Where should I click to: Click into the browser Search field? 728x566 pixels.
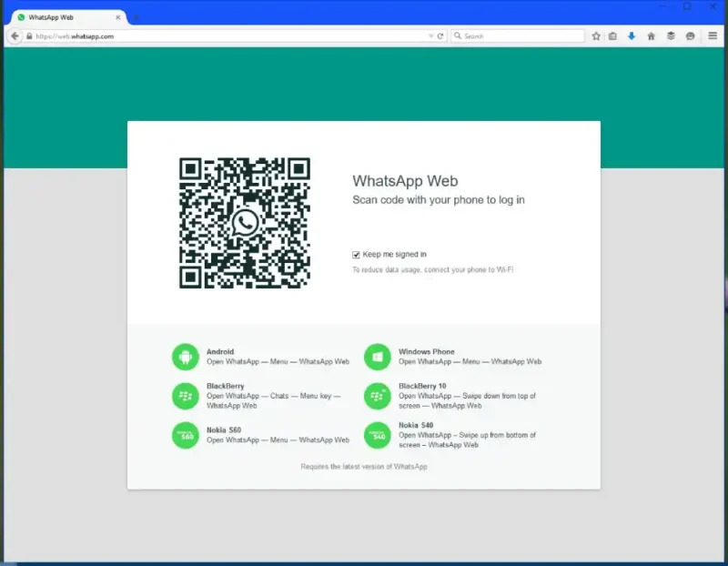pyautogui.click(x=517, y=35)
